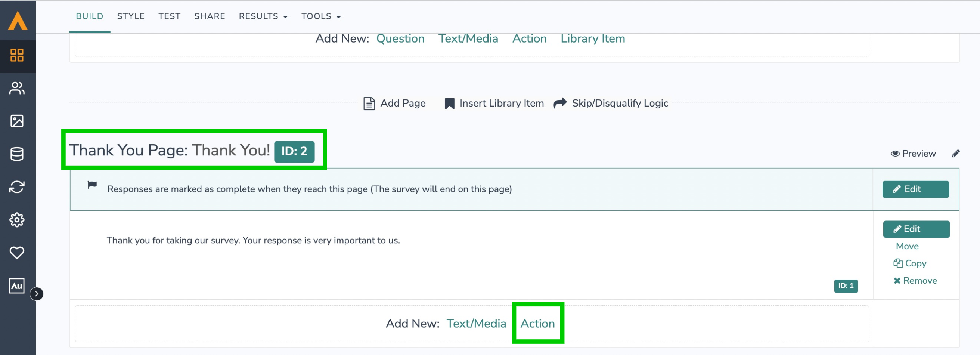Image resolution: width=980 pixels, height=355 pixels.
Task: Open the TOOLS dropdown menu
Action: (x=320, y=16)
